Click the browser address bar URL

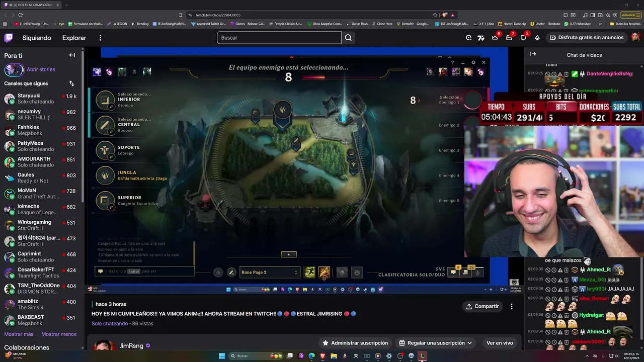218,15
